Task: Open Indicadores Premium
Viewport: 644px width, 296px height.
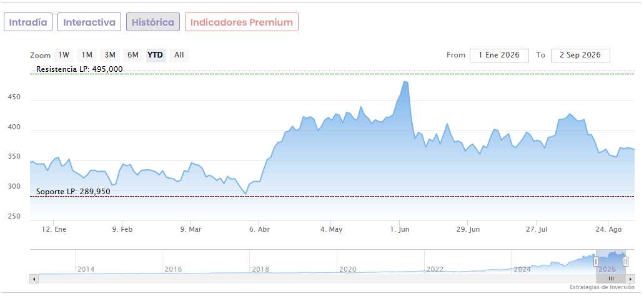Action: [x=242, y=22]
